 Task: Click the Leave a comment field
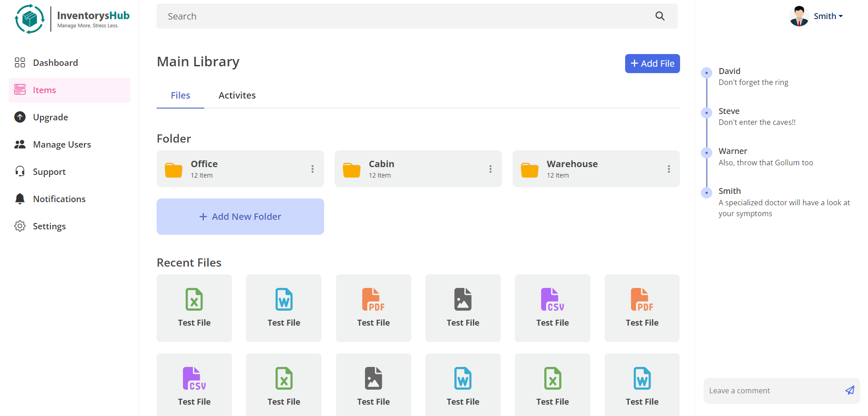click(x=782, y=391)
